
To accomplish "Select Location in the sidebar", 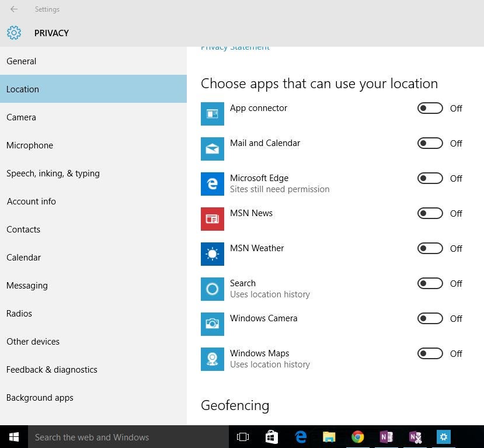I will pyautogui.click(x=93, y=89).
